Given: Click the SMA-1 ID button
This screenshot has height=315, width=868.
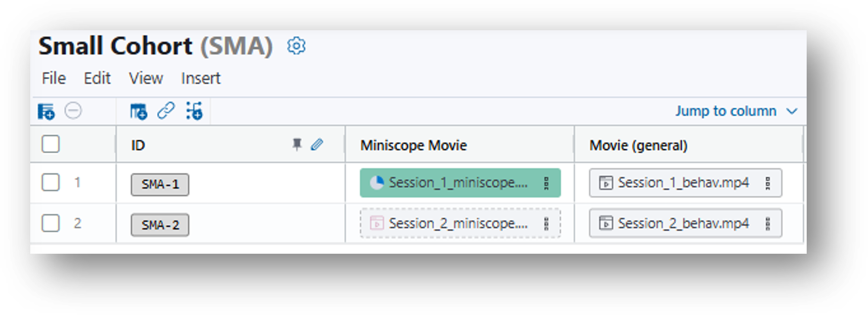Looking at the screenshot, I should [x=160, y=185].
